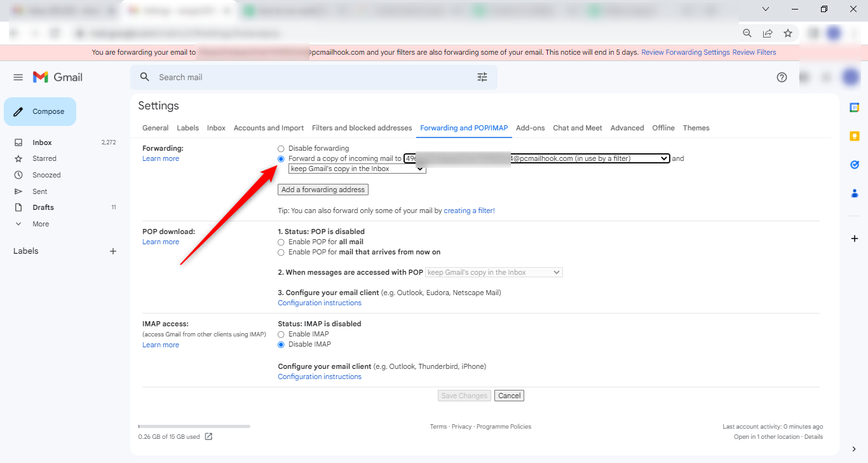This screenshot has height=463, width=868.
Task: Show search options slider icon
Action: [482, 77]
